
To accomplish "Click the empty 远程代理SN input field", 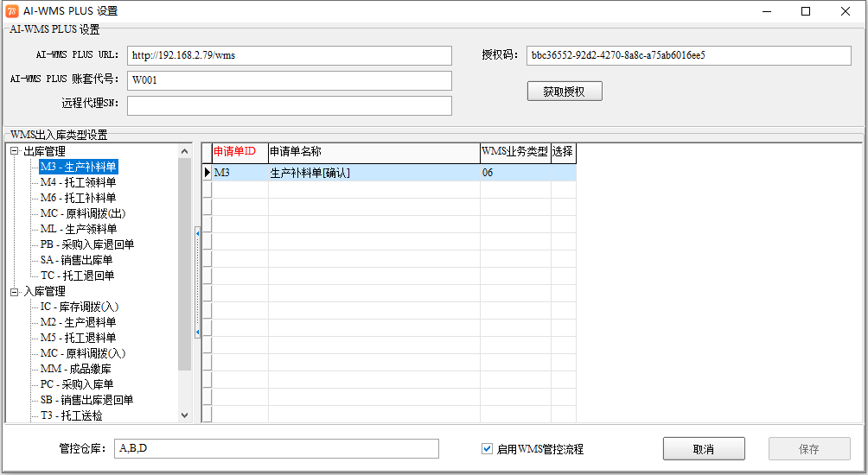I will (x=290, y=105).
